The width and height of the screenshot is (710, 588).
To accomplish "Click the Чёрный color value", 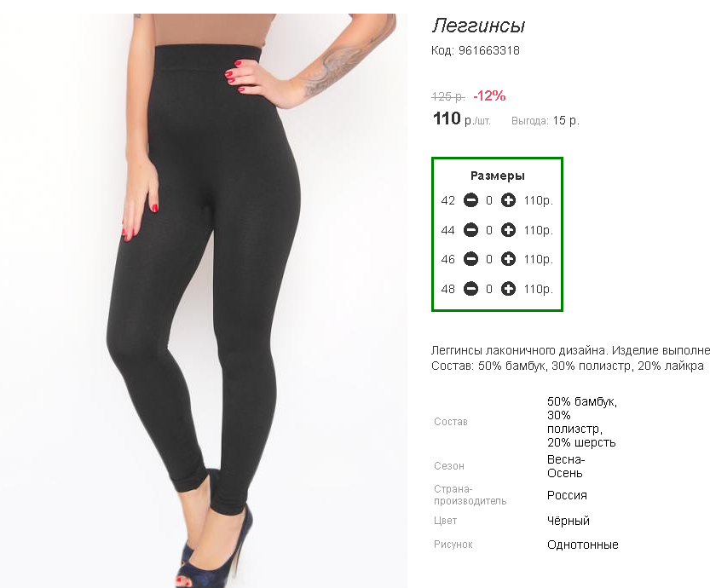I will click(569, 521).
